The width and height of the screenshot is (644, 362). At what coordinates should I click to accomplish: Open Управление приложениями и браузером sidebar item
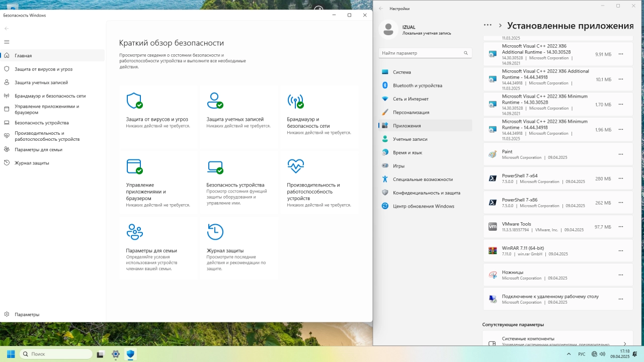(52, 109)
